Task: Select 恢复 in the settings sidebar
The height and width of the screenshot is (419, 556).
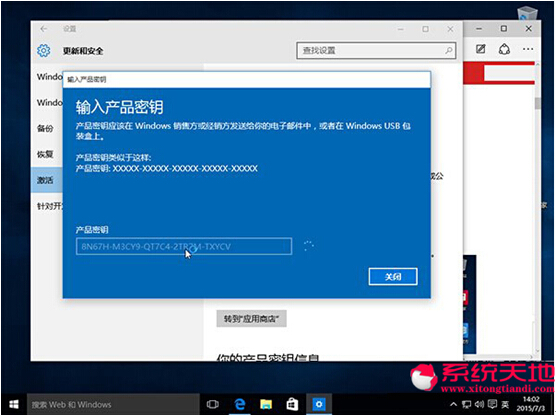Action: pos(45,154)
